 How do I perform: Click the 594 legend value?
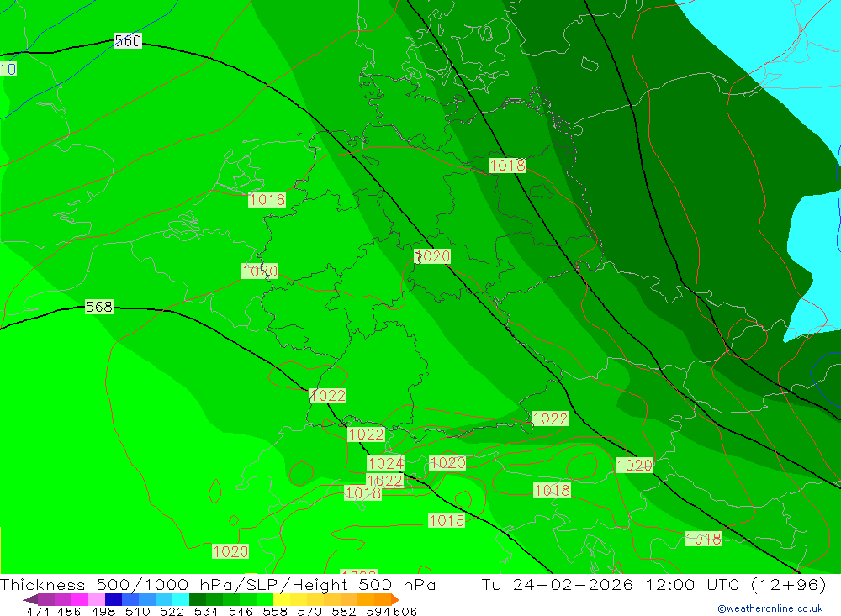pos(378,611)
